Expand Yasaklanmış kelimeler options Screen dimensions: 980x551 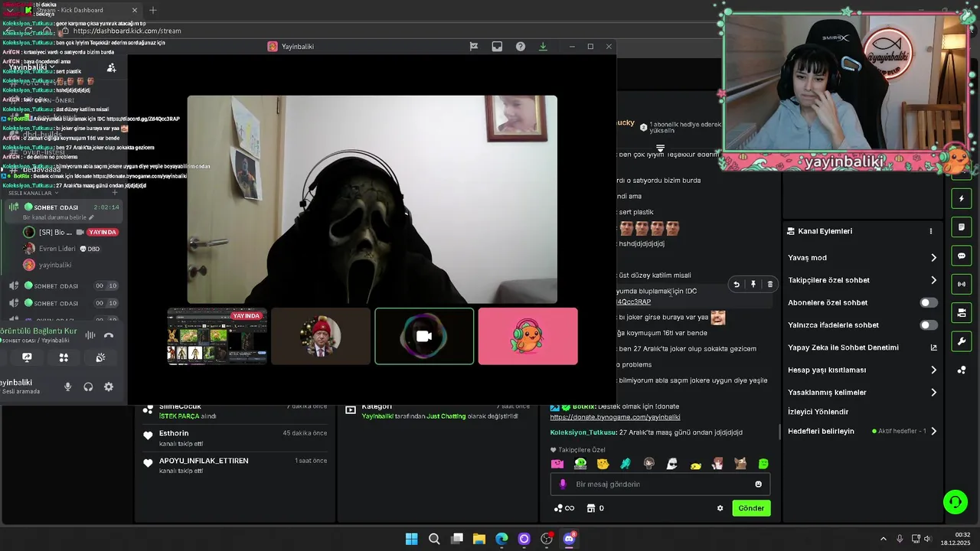click(x=933, y=393)
